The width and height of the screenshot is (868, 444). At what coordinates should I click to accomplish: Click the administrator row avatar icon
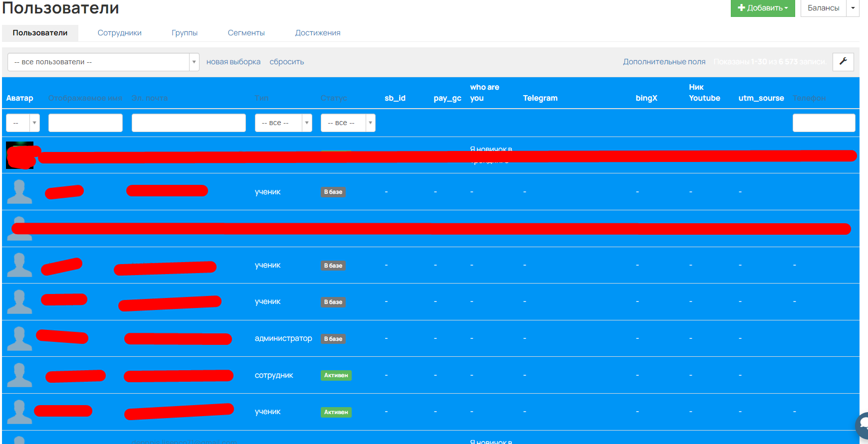pos(19,338)
